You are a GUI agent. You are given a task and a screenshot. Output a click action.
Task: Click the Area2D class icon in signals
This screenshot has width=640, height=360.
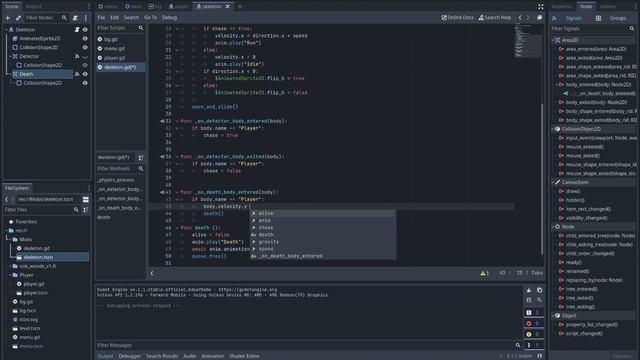pyautogui.click(x=557, y=40)
